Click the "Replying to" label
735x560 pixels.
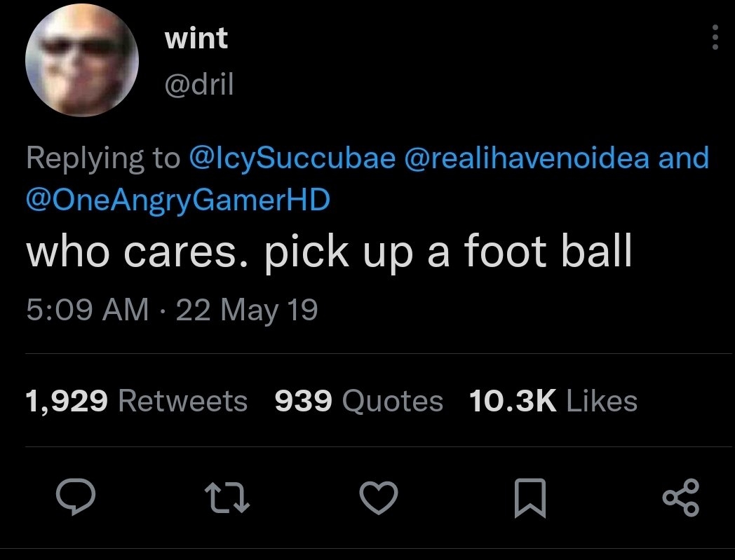pyautogui.click(x=102, y=158)
